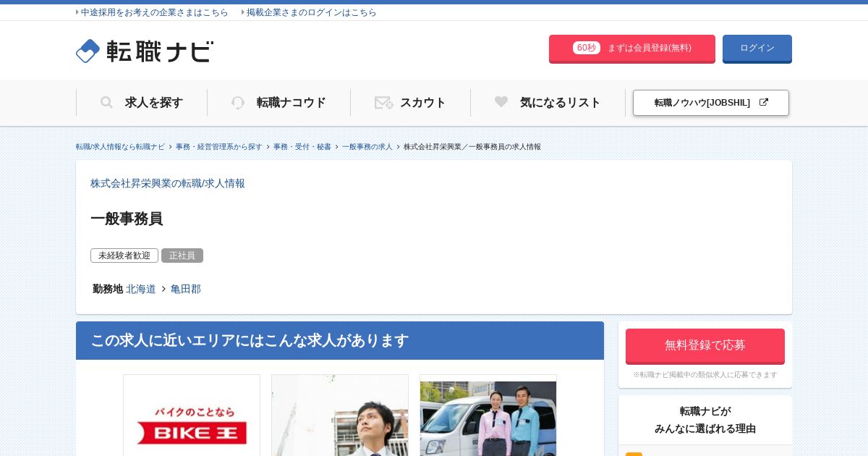Go to 事務・経営管理系から探す breadcrumb
This screenshot has width=868, height=456.
(219, 147)
